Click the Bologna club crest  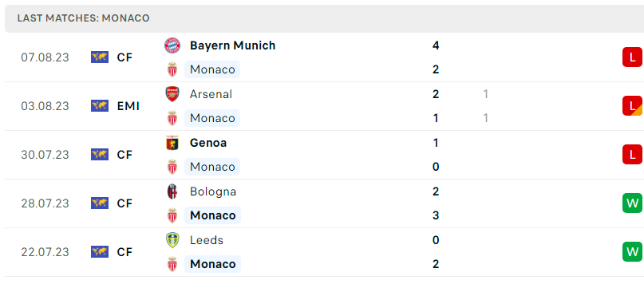(x=172, y=191)
